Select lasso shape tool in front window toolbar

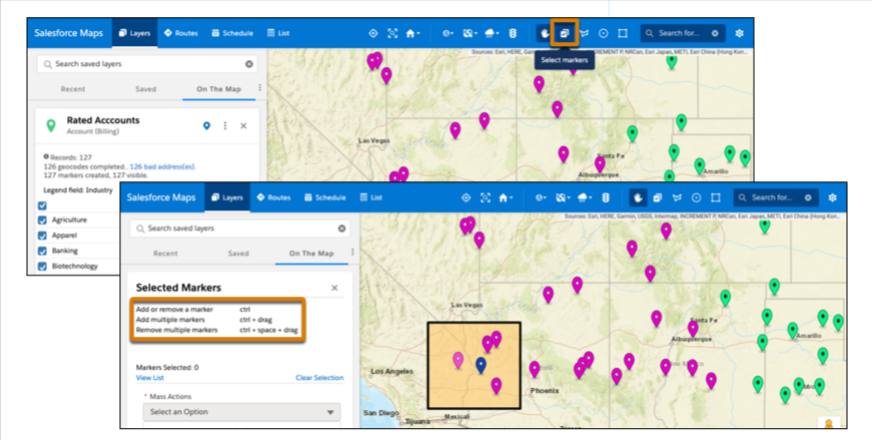point(677,197)
